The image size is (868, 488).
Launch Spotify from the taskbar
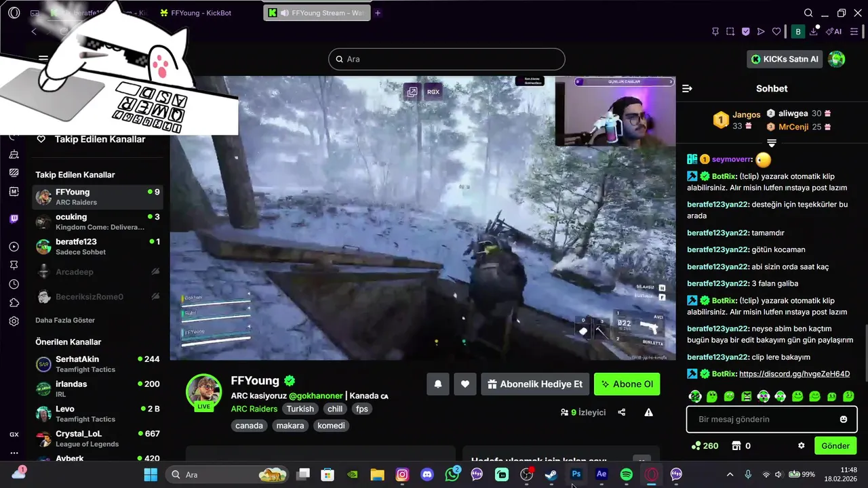point(627,474)
